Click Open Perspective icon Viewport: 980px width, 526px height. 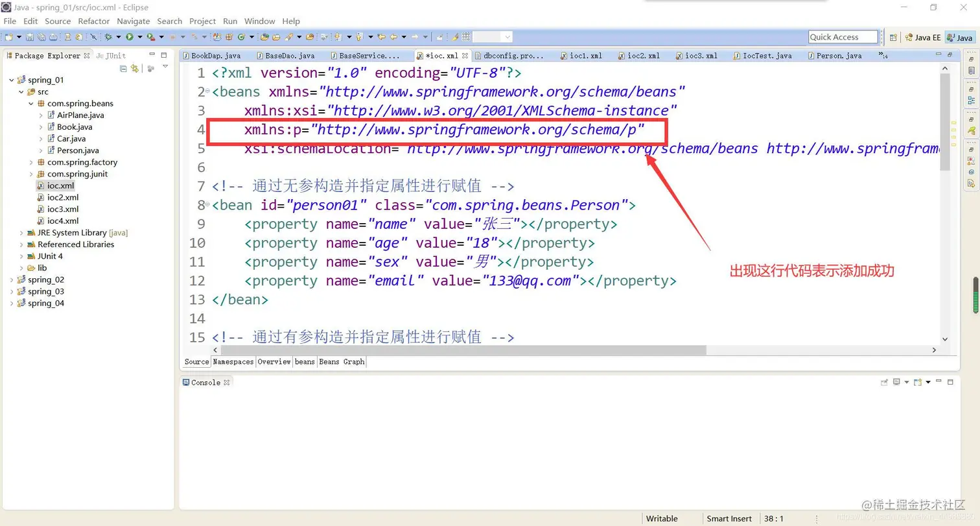(893, 38)
